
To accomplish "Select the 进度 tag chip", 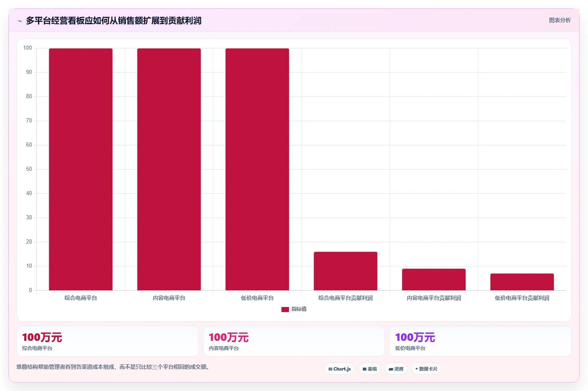I will (396, 369).
